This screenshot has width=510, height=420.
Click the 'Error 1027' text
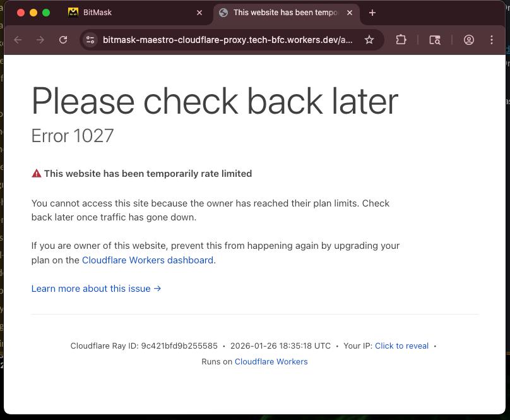point(73,136)
